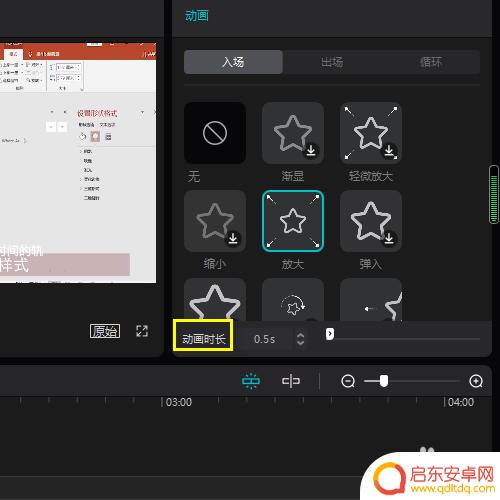The width and height of the screenshot is (500, 500).
Task: Toggle timeline snapping icon
Action: pyautogui.click(x=251, y=381)
